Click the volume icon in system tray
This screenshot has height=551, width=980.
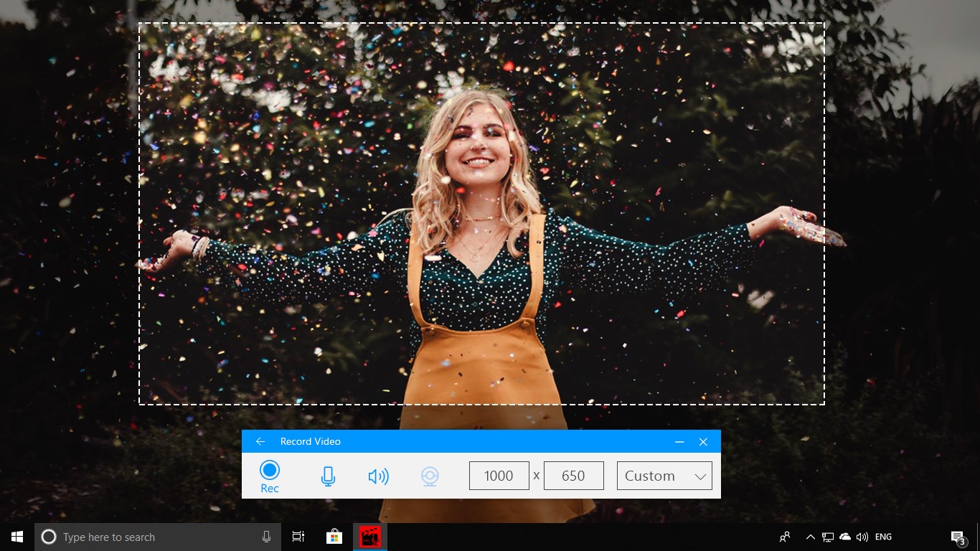point(862,536)
